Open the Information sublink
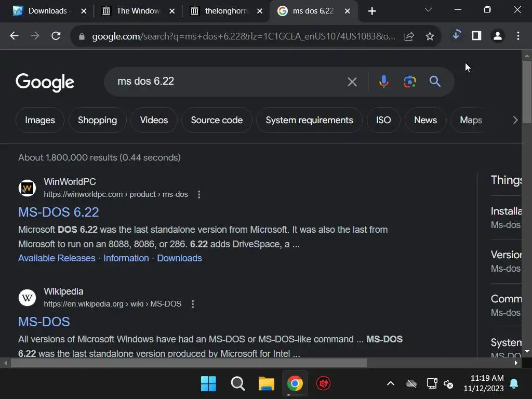532x399 pixels. 126,258
